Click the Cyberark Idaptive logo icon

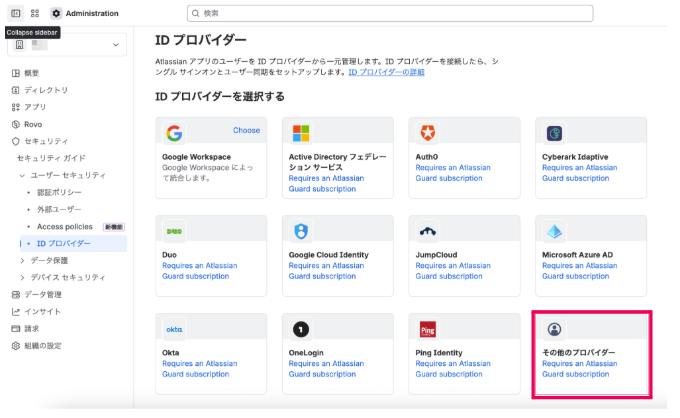click(x=554, y=133)
